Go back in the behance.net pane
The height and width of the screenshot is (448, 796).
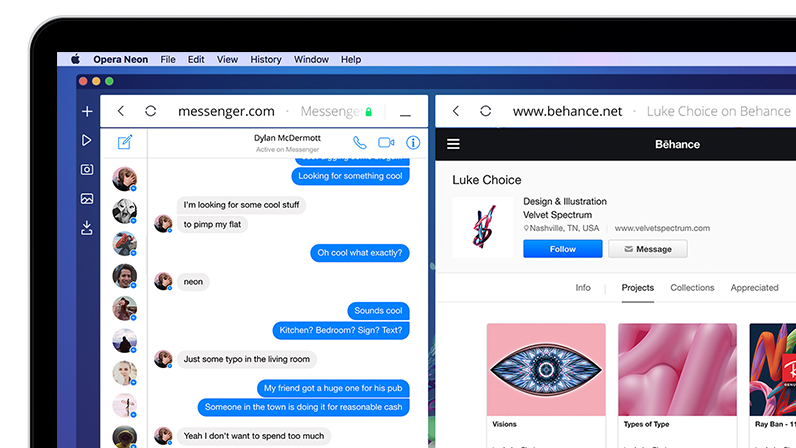tap(456, 111)
